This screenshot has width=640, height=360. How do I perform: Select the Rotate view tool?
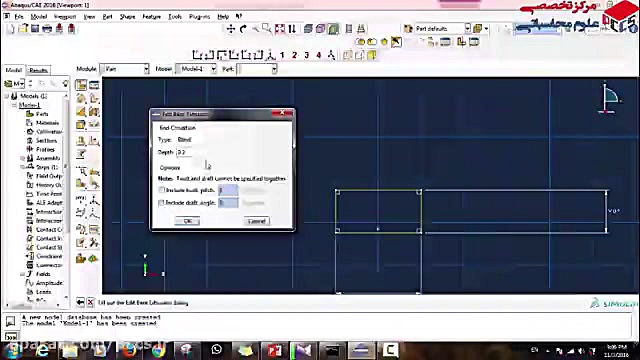click(243, 29)
